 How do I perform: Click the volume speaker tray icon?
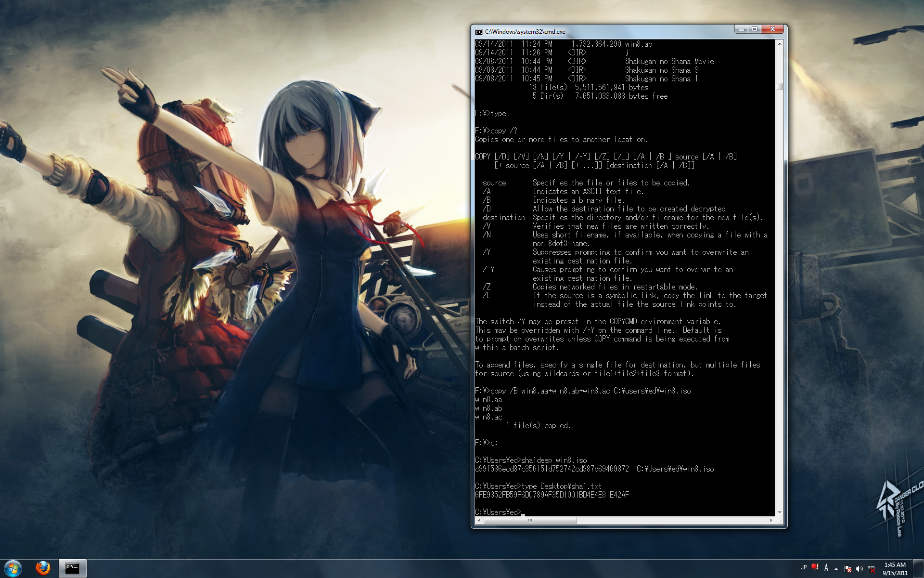pos(860,569)
